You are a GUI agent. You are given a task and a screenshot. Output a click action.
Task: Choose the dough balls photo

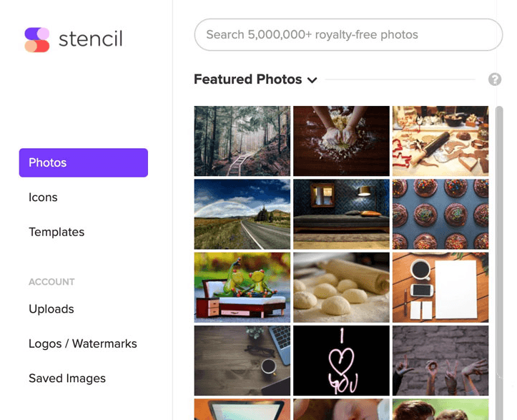[341, 287]
